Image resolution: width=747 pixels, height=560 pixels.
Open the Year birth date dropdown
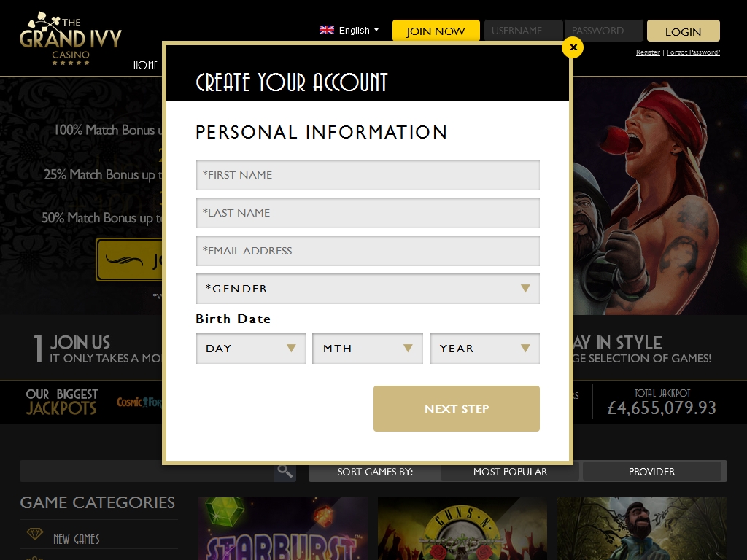(x=484, y=349)
